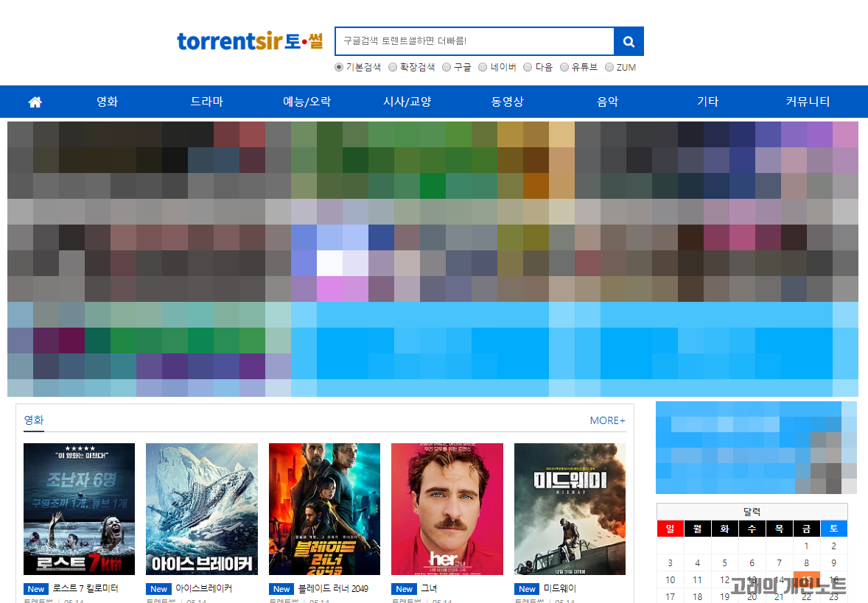Select calendar date 10
This screenshot has width=868, height=603.
(x=671, y=579)
